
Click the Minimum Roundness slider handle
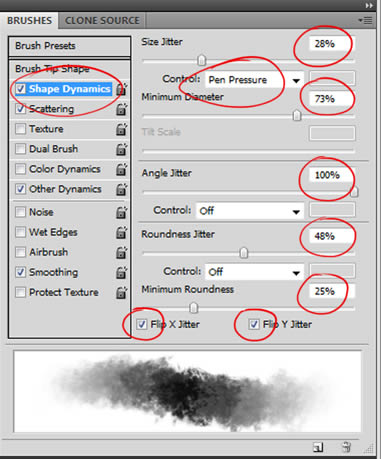click(194, 308)
